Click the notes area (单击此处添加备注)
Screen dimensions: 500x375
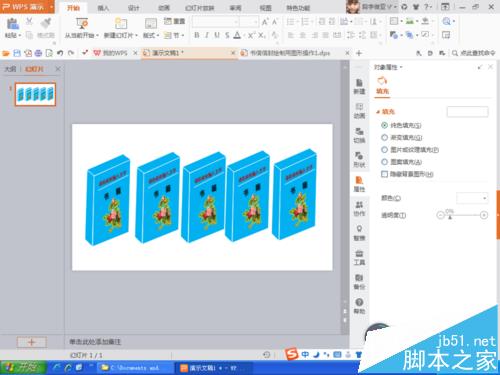[x=95, y=342]
